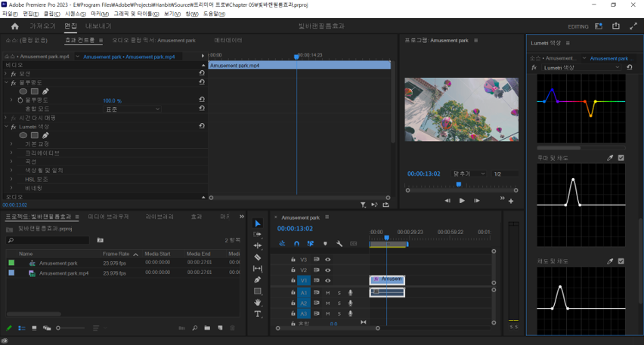644x345 pixels.
Task: Open the 도움말(H) menu
Action: click(214, 14)
